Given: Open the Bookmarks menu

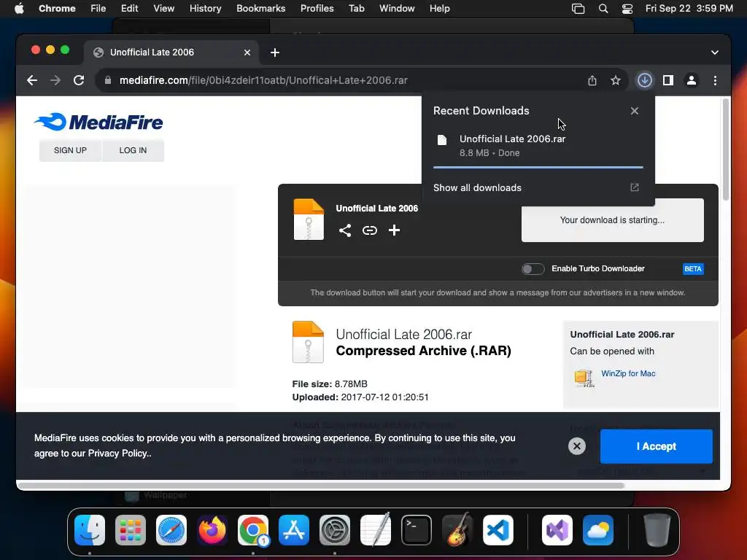Looking at the screenshot, I should coord(260,9).
